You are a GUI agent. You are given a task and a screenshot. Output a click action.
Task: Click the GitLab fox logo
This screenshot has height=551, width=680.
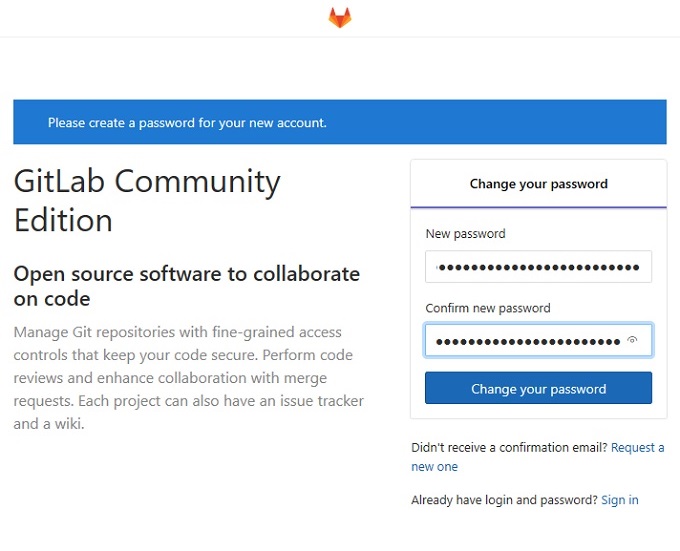click(x=340, y=18)
